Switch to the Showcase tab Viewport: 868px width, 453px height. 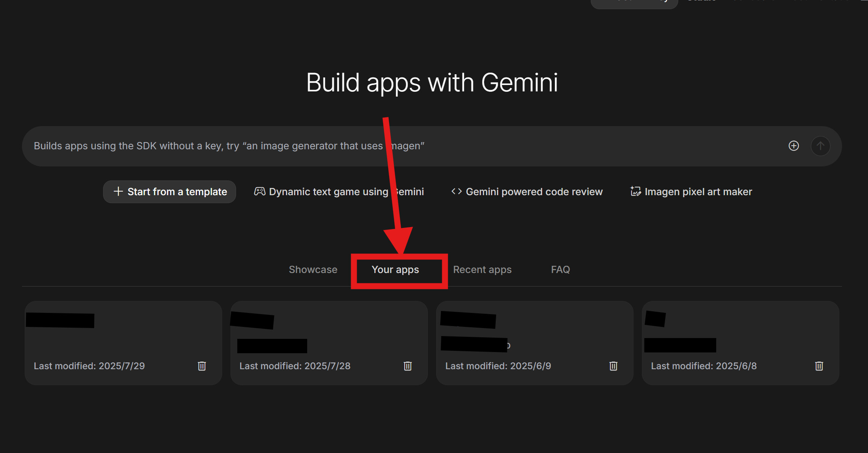(x=313, y=270)
